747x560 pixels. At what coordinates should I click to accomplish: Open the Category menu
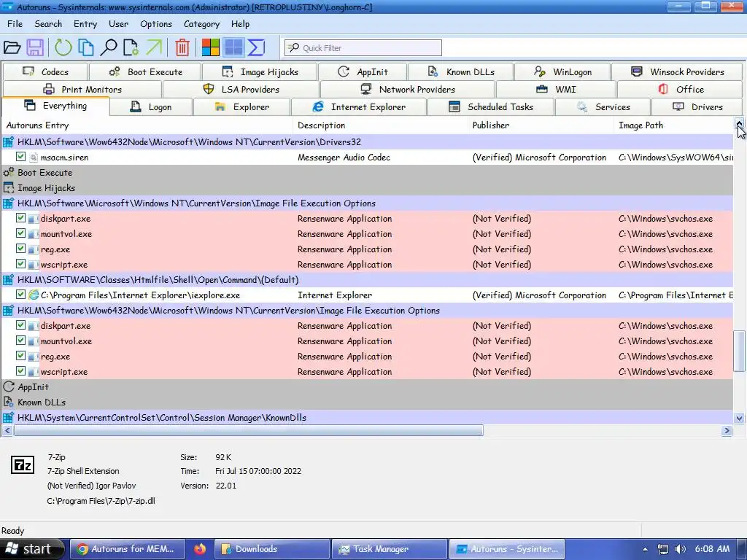[201, 24]
